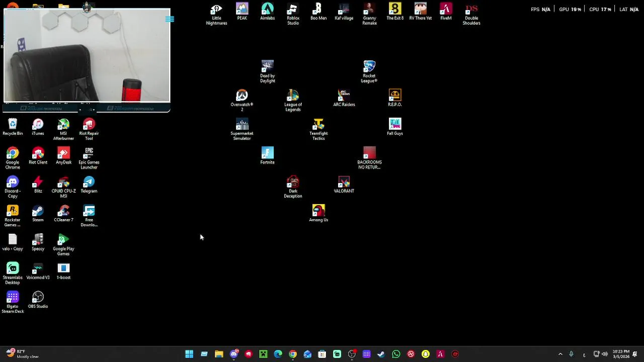Click the Dark Deception shortcut

pos(293,187)
